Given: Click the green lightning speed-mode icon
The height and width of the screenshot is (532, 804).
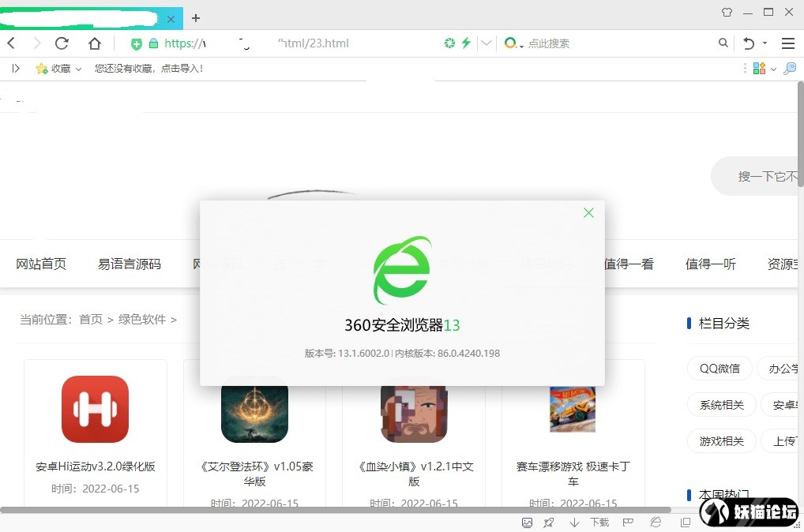Looking at the screenshot, I should 466,43.
